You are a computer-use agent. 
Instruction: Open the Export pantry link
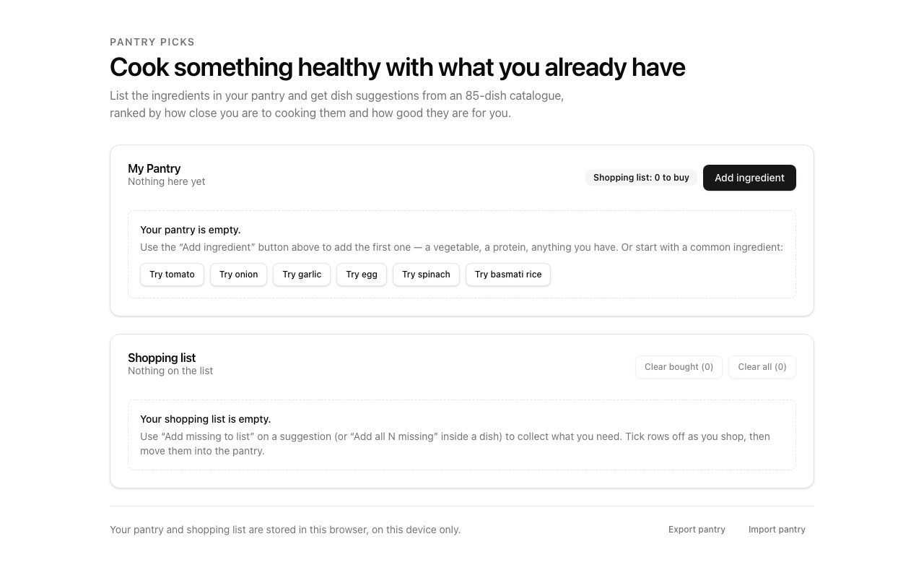point(697,530)
